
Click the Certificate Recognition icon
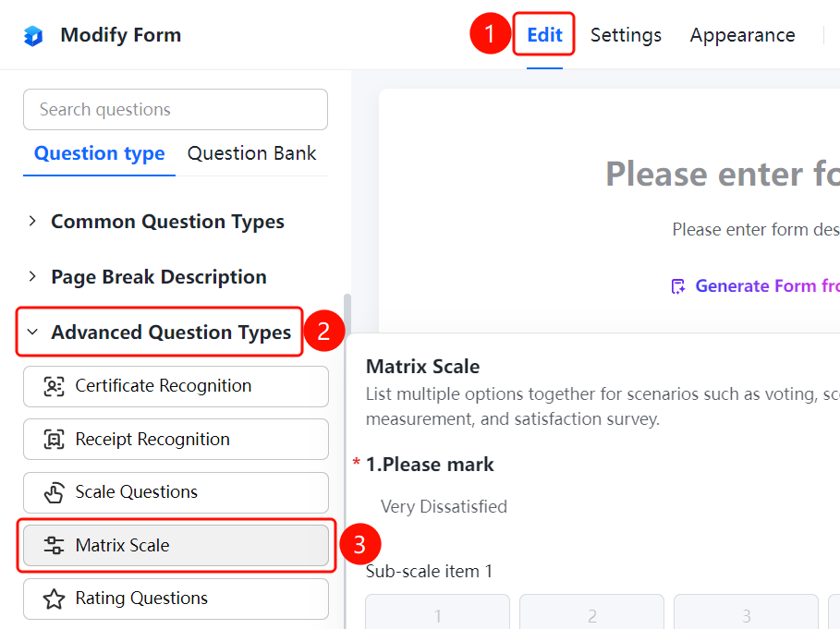[54, 386]
